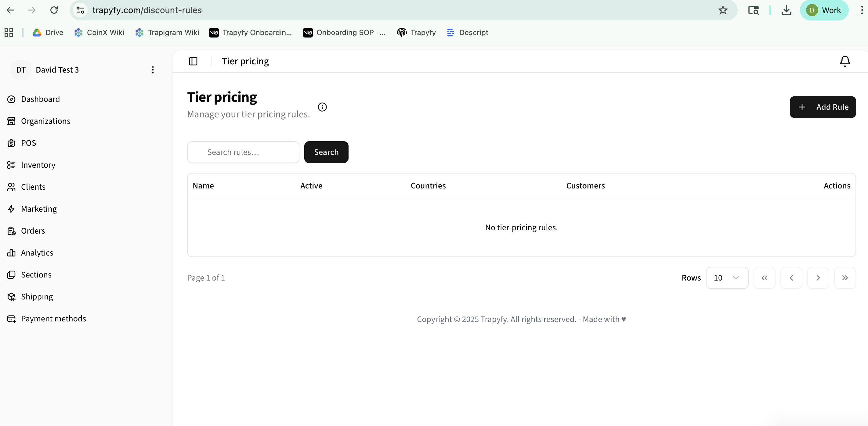Click the Name column header
868x426 pixels.
203,186
